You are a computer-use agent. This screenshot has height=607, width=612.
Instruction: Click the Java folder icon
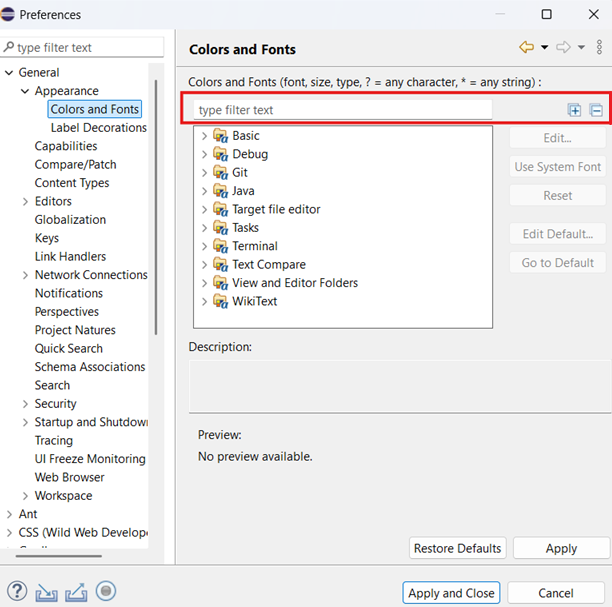[221, 190]
